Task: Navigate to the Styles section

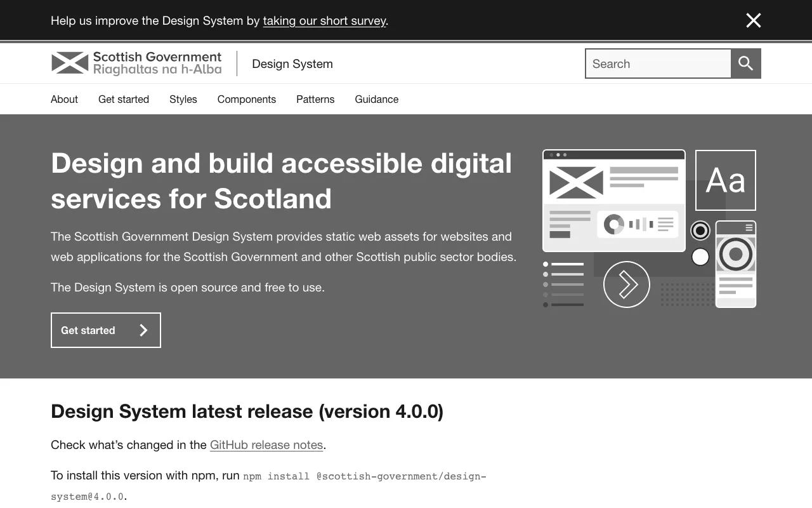Action: pyautogui.click(x=183, y=99)
